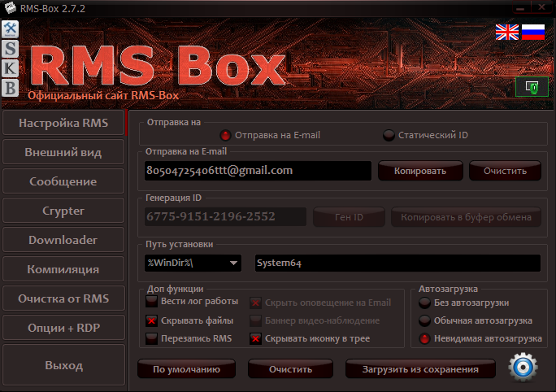Click the System64 folder name field
This screenshot has height=392, width=556.
[397, 264]
